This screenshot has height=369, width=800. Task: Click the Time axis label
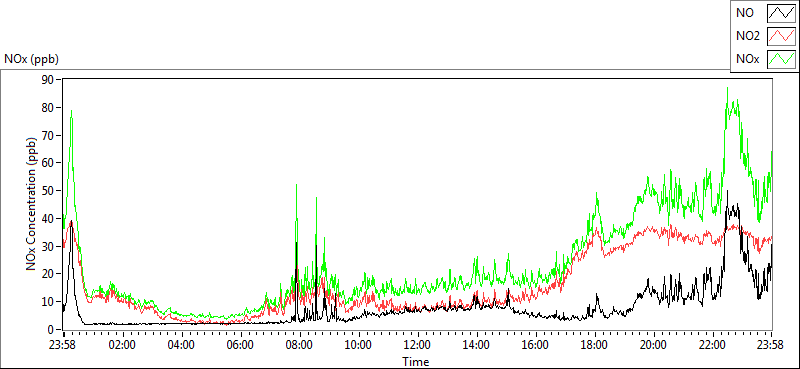[x=415, y=362]
